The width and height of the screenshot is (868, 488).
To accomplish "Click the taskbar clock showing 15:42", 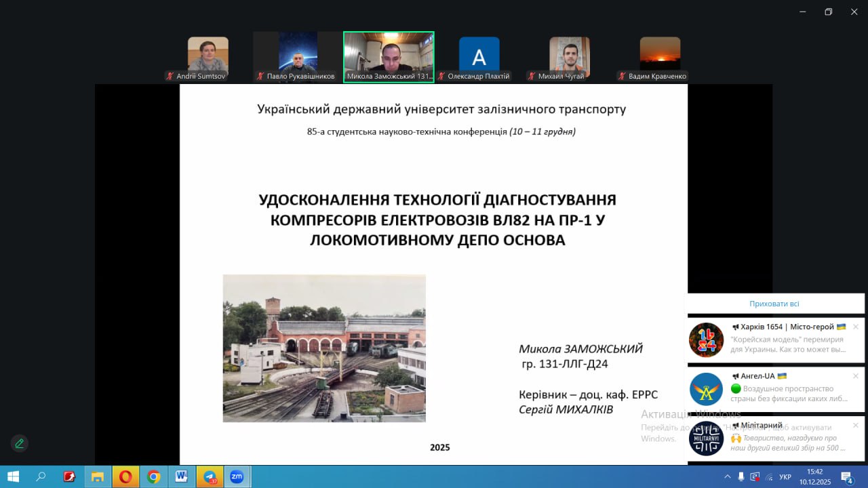I will coord(814,476).
